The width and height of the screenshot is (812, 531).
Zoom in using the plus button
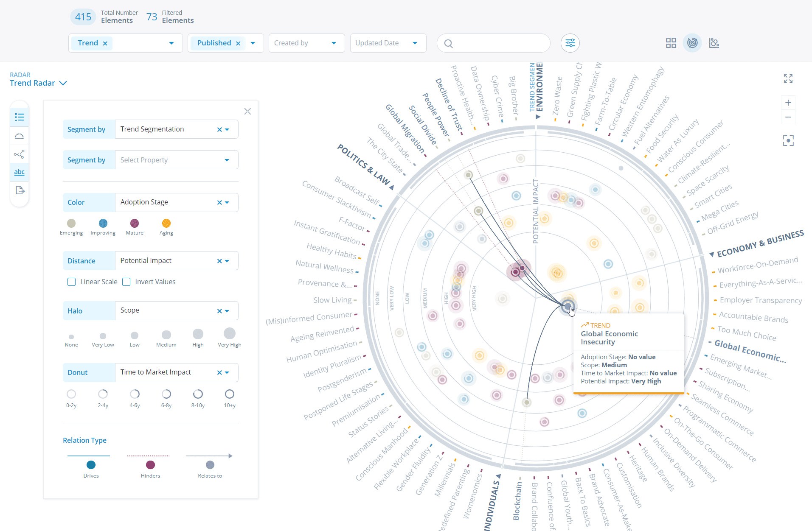788,102
